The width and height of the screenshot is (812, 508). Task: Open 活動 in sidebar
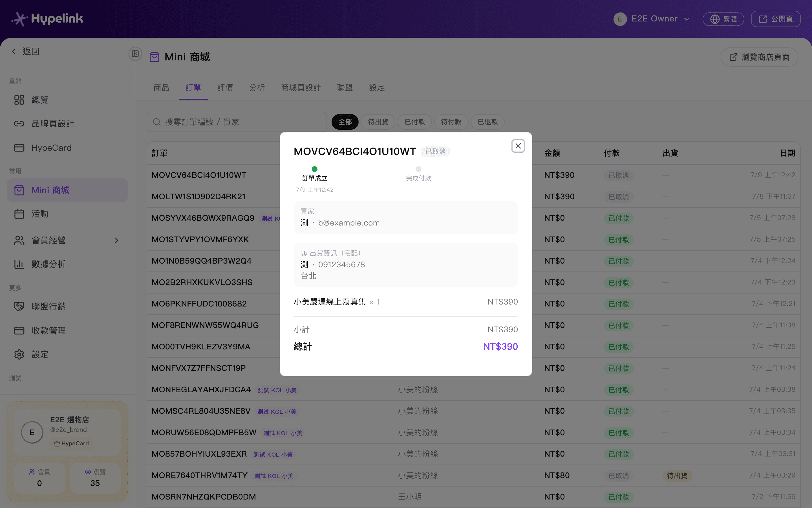pos(67,214)
